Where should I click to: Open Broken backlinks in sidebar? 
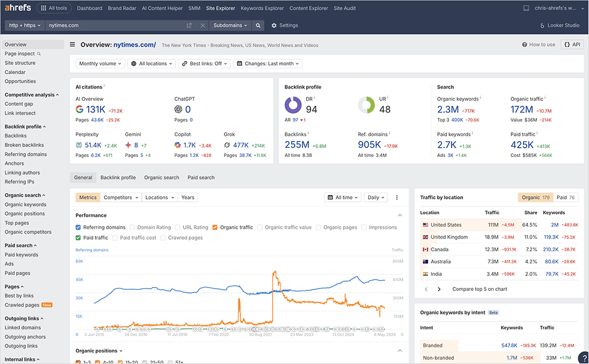tap(24, 145)
